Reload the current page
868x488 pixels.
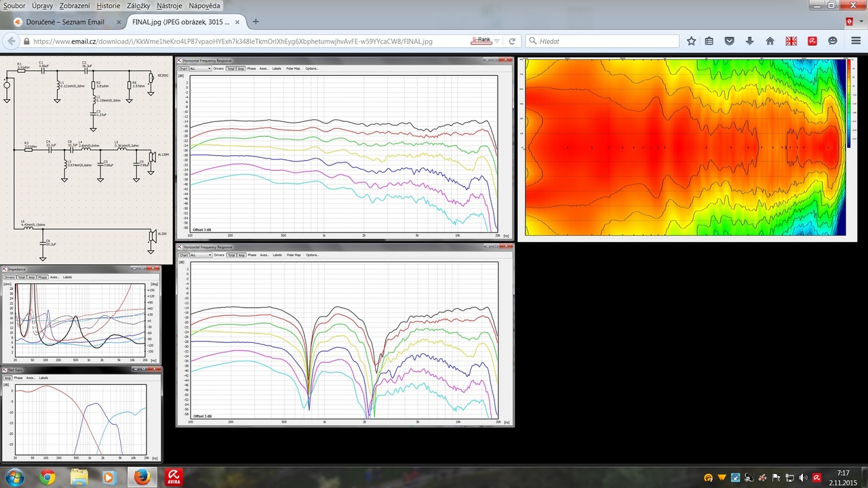click(512, 41)
